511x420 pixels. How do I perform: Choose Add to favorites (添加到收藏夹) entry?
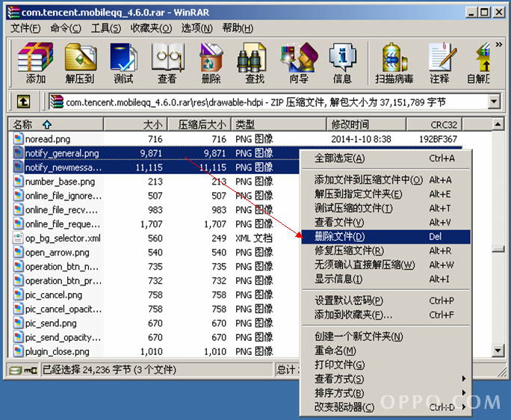385,315
